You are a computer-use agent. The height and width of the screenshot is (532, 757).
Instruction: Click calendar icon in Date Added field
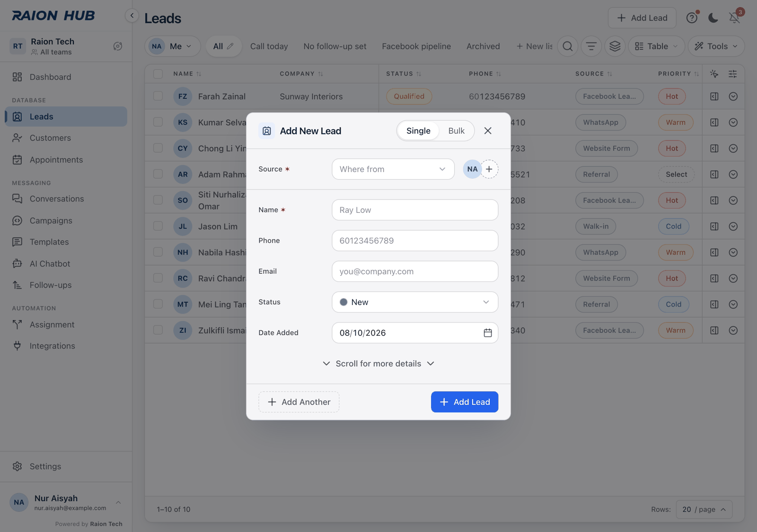pos(488,333)
